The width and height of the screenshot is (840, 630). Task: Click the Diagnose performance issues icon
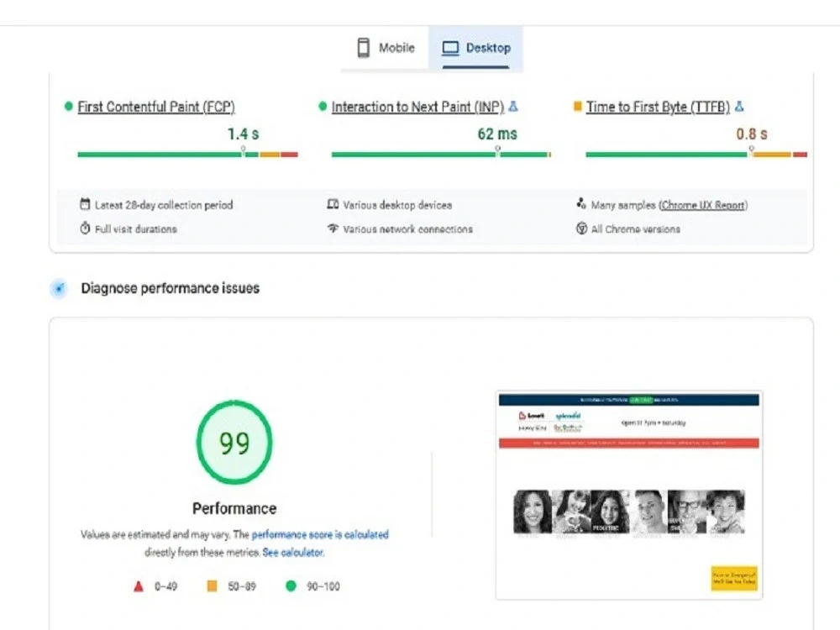pyautogui.click(x=59, y=288)
